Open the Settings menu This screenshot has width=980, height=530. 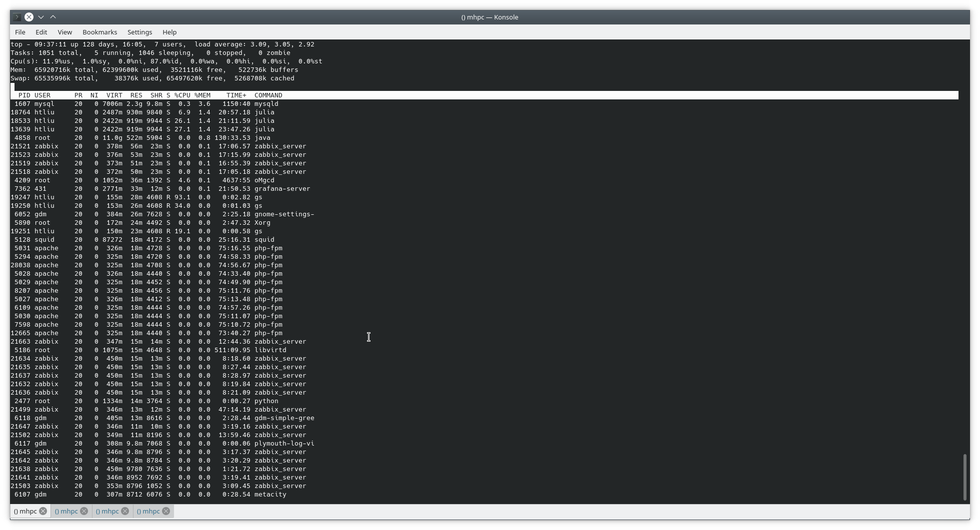coord(139,32)
